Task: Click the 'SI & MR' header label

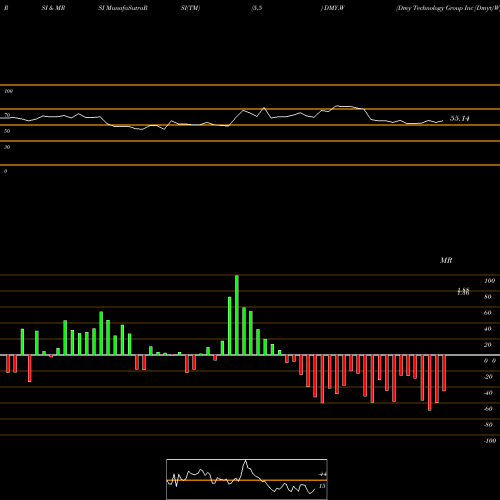Action: (x=53, y=8)
